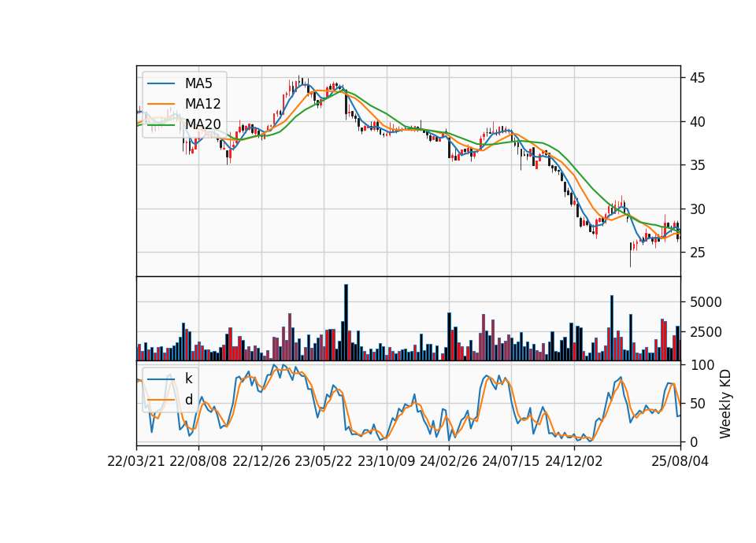Click the 50 KD tick label

point(697,404)
